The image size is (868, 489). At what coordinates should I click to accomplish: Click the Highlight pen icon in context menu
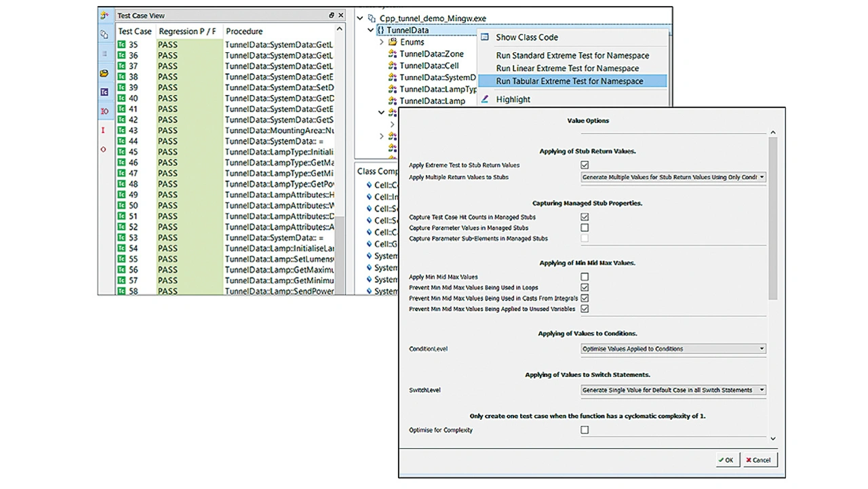click(484, 99)
